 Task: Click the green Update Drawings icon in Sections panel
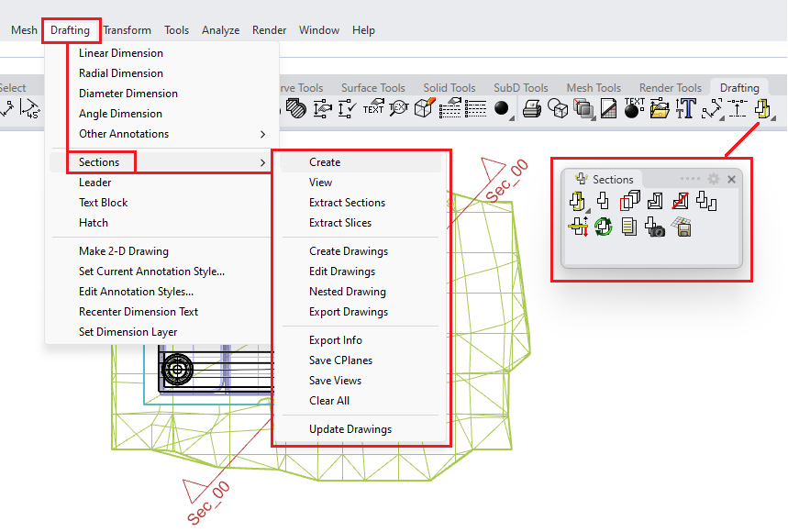[605, 227]
